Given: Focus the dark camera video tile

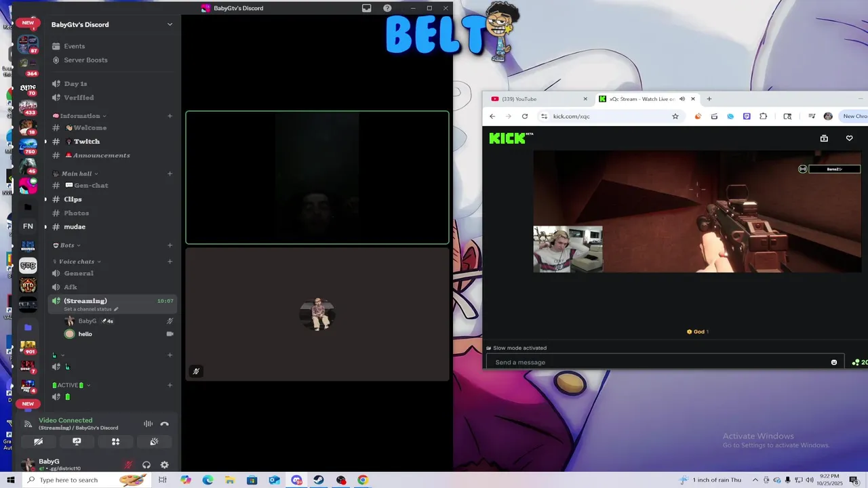Looking at the screenshot, I should [317, 178].
